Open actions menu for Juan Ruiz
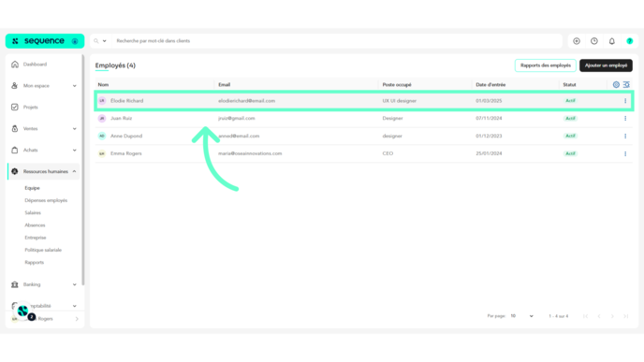Viewport: 644px width, 362px height. [x=625, y=118]
